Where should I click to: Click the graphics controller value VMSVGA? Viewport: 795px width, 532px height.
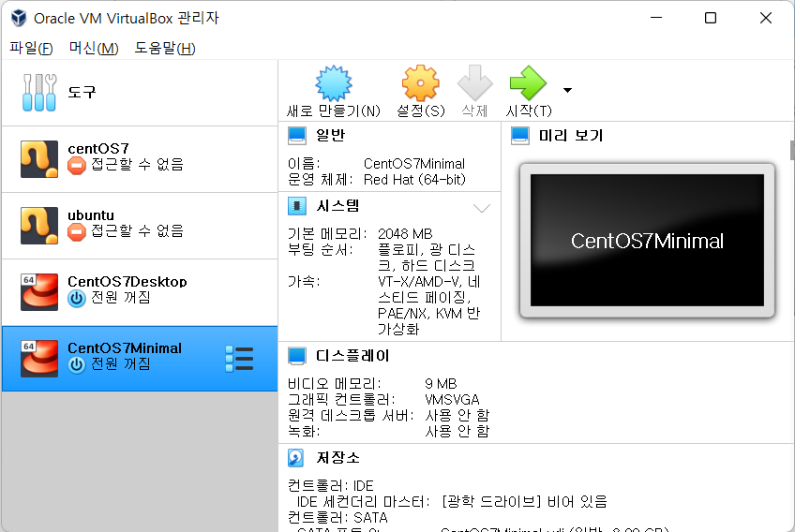(452, 399)
